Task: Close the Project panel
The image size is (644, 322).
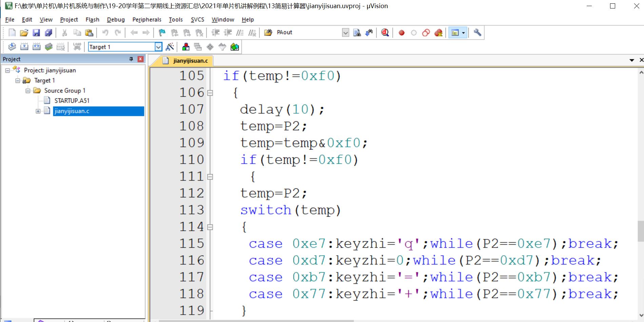Action: point(140,59)
